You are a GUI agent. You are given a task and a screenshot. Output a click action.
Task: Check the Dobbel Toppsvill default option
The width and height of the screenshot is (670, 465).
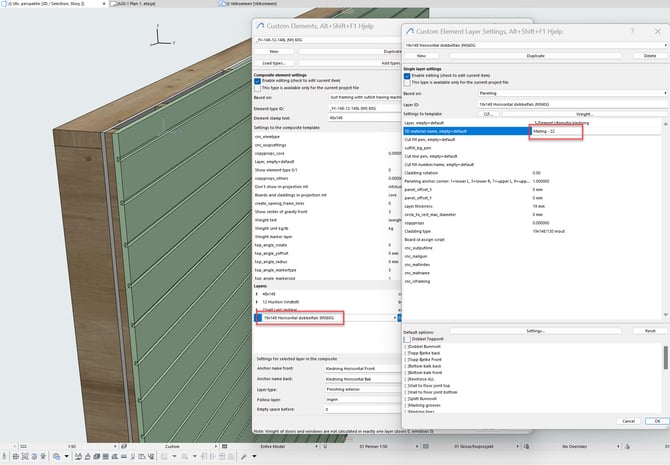coord(409,339)
